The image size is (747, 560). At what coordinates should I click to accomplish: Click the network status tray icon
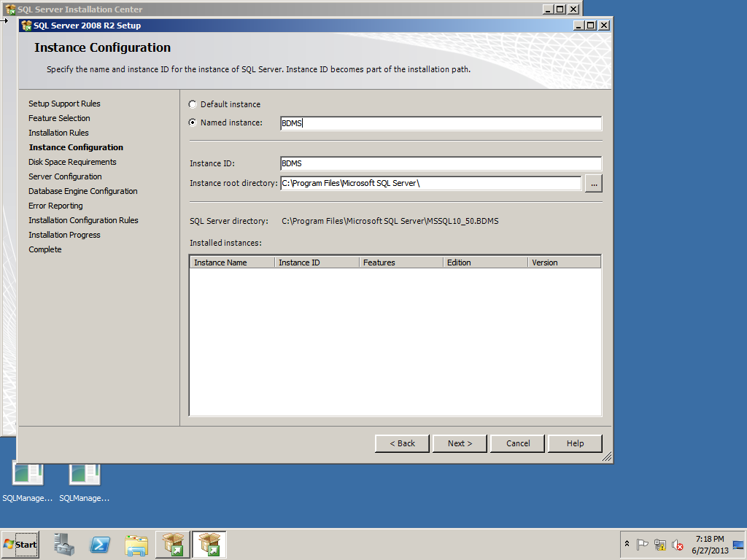pos(659,544)
